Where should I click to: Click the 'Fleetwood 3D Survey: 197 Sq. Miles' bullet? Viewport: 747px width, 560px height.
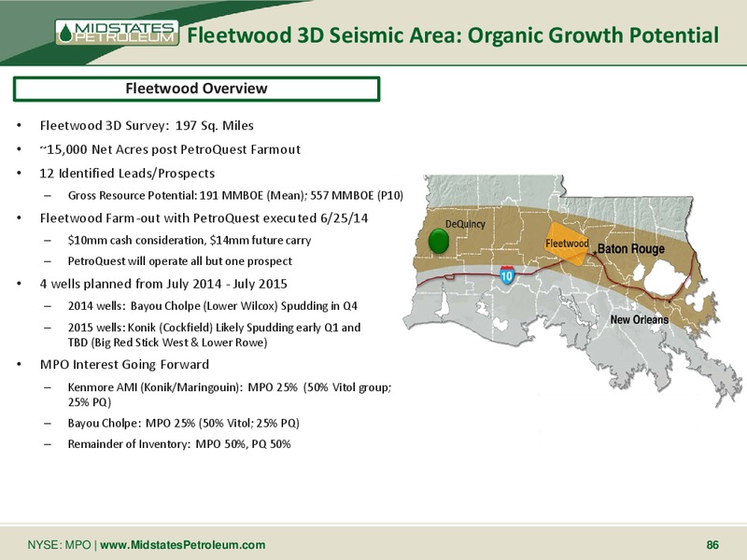coord(147,126)
